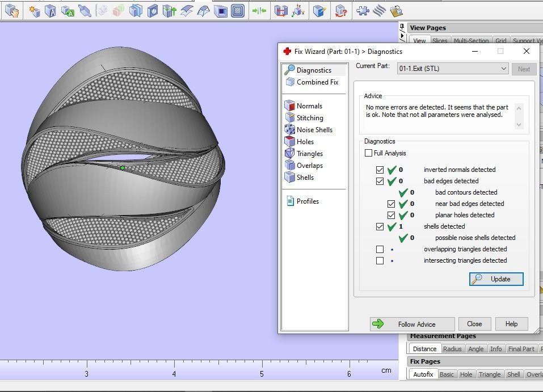This screenshot has width=543, height=392.
Task: Uncheck near bad edges detected checkbox
Action: (x=392, y=204)
